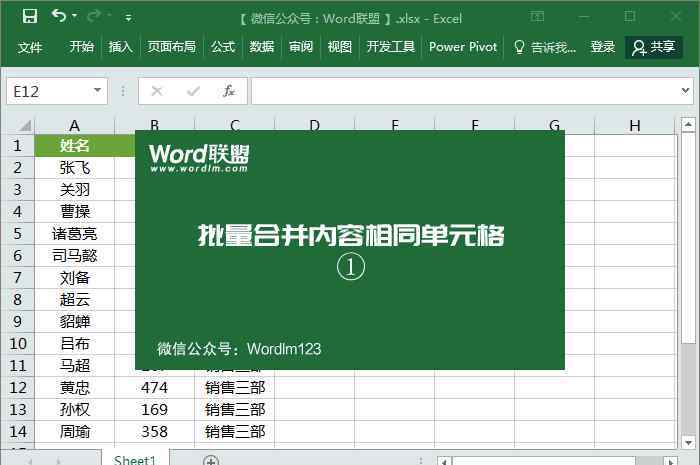Open the 开发工具 ribbon tab
The image size is (700, 465).
click(x=391, y=46)
